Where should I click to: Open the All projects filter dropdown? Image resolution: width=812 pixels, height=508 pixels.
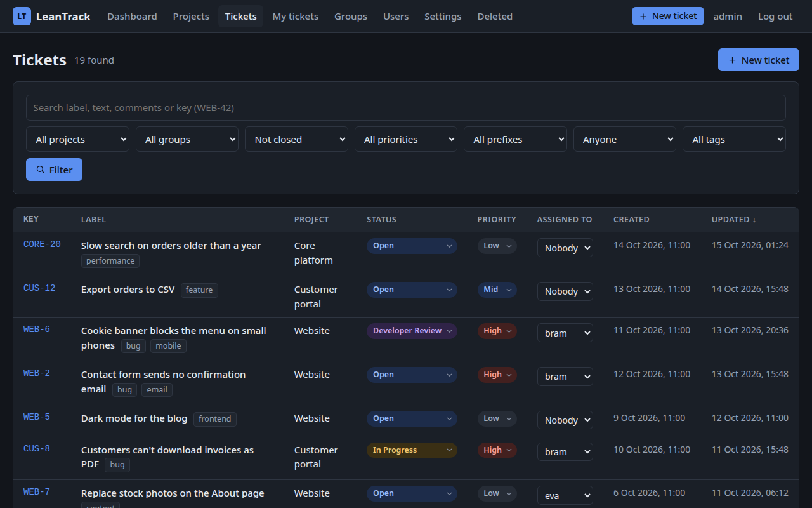77,140
